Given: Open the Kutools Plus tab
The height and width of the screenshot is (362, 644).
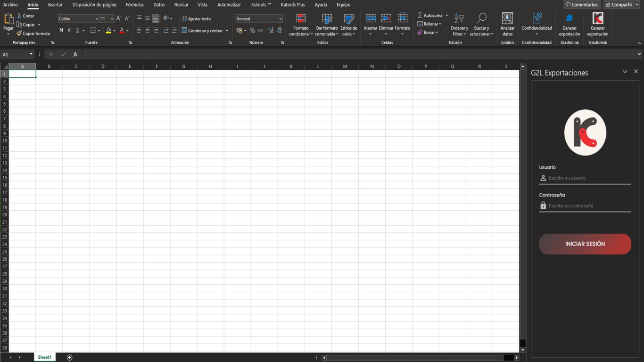Looking at the screenshot, I should (x=293, y=5).
